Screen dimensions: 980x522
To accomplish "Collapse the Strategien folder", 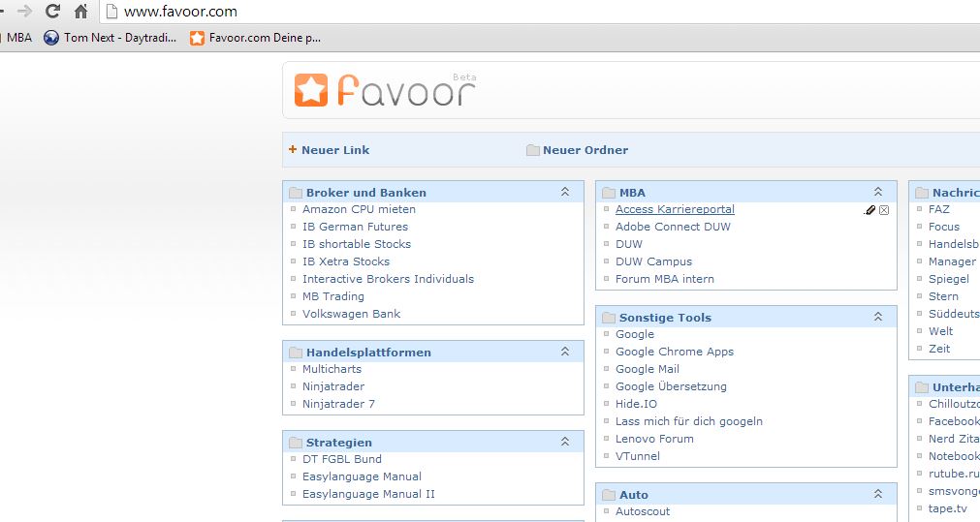I will click(565, 442).
